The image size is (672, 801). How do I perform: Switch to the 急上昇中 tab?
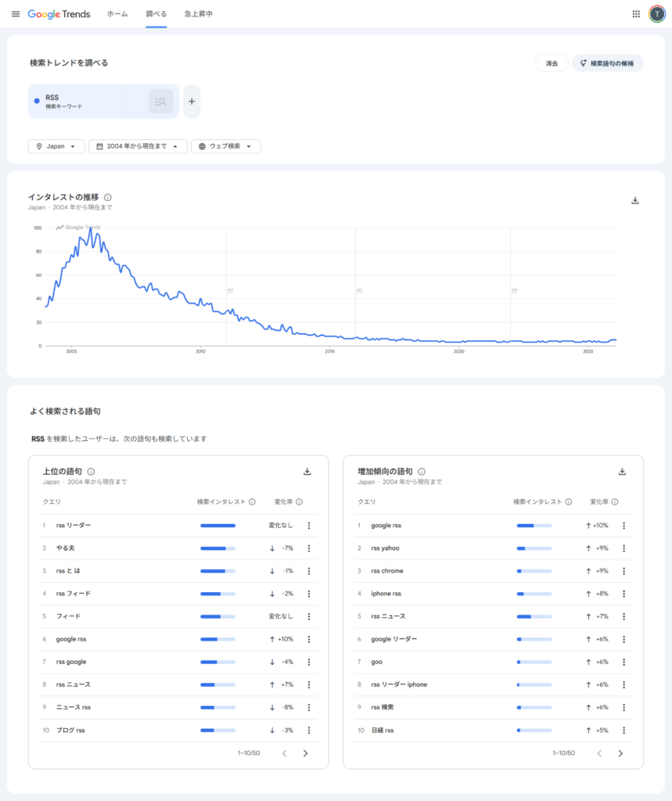click(x=198, y=14)
